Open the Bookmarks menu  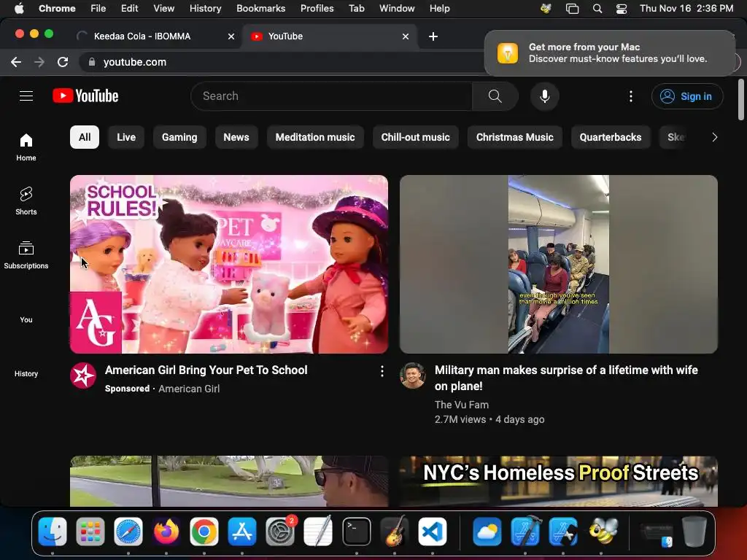(x=260, y=9)
